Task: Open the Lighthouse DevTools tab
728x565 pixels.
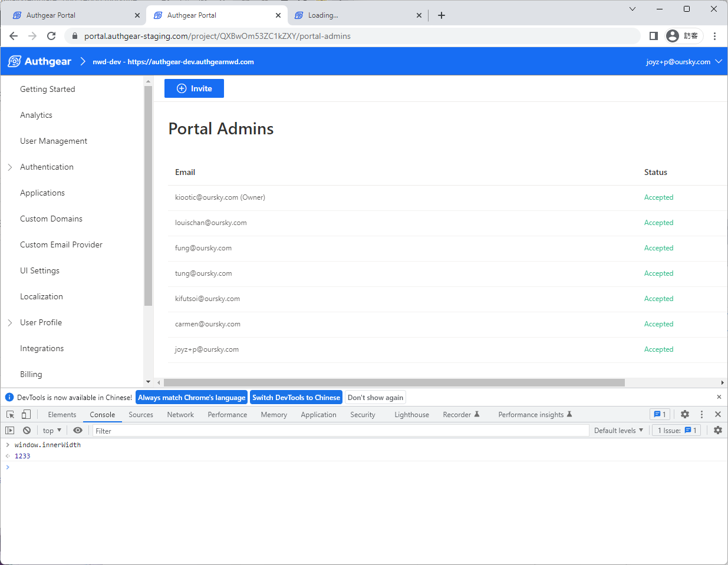Action: tap(411, 414)
